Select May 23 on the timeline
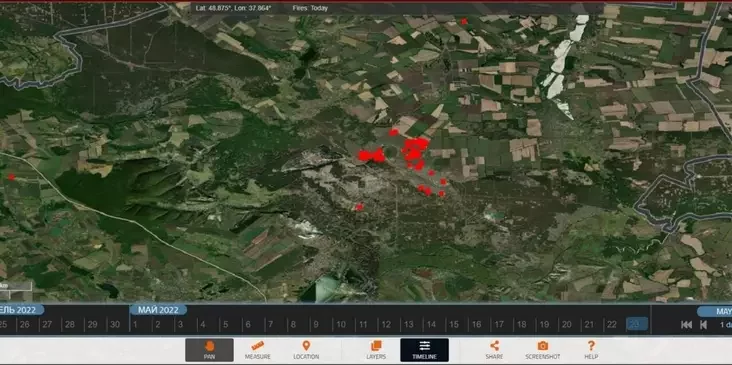This screenshot has width=732, height=365. (x=636, y=324)
